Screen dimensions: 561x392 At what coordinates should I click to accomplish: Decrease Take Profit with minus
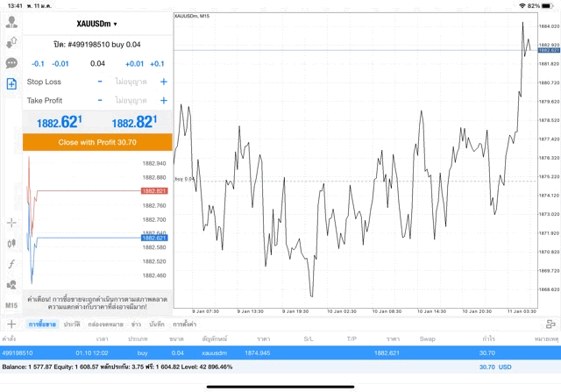point(100,101)
